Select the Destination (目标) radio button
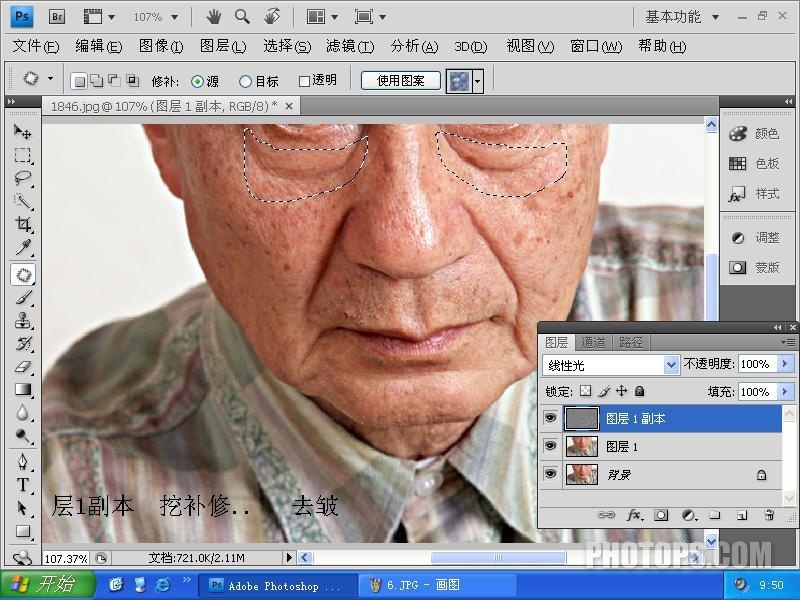The image size is (800, 600). 245,81
